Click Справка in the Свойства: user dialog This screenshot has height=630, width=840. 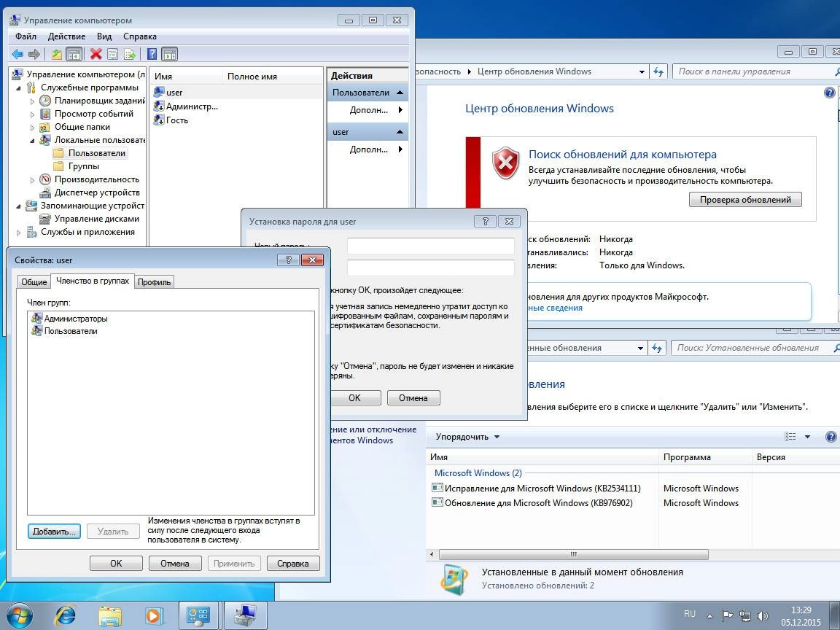point(293,564)
